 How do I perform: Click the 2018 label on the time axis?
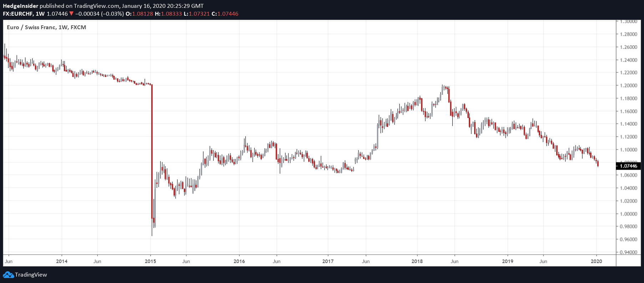coord(417,261)
